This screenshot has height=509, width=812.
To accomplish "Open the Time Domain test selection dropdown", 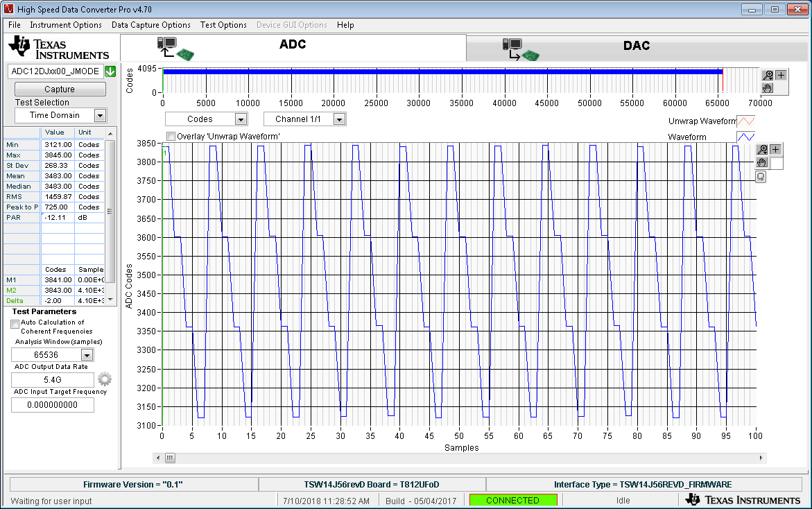I will click(x=100, y=116).
